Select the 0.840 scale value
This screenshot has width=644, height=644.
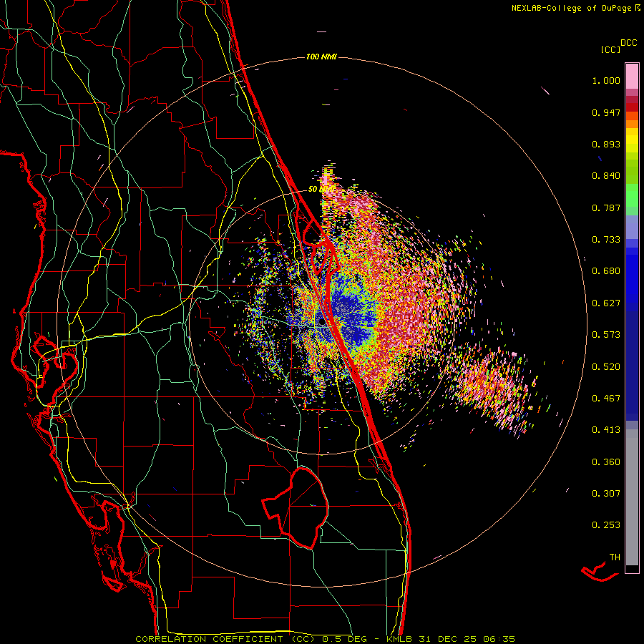coord(606,176)
